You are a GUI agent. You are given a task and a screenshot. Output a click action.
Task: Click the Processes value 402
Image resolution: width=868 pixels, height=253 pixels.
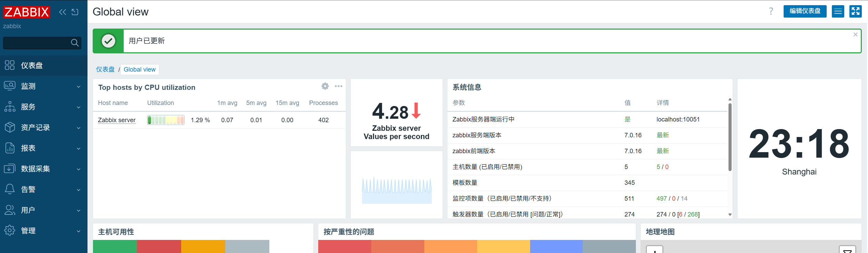click(x=323, y=120)
